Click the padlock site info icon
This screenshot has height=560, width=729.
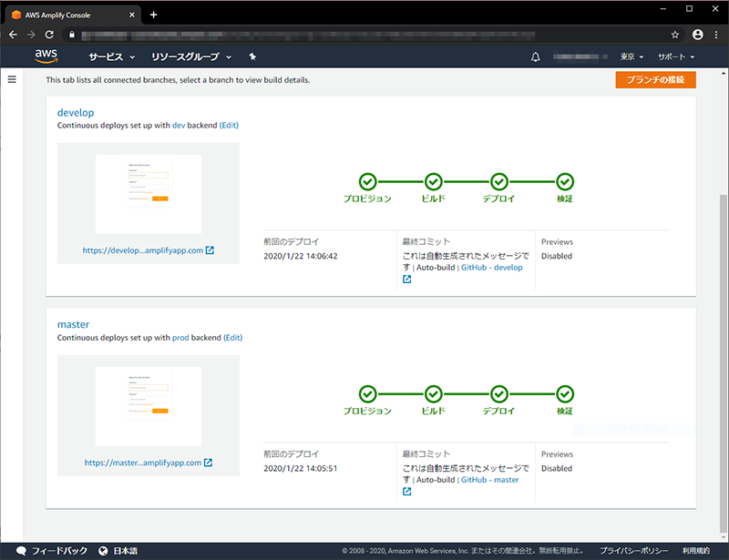(x=72, y=35)
